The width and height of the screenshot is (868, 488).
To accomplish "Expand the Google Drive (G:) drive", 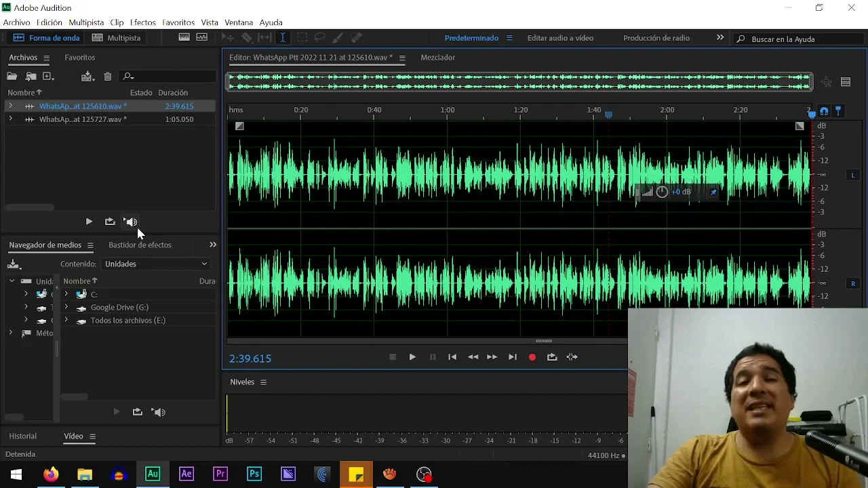I will coord(66,307).
